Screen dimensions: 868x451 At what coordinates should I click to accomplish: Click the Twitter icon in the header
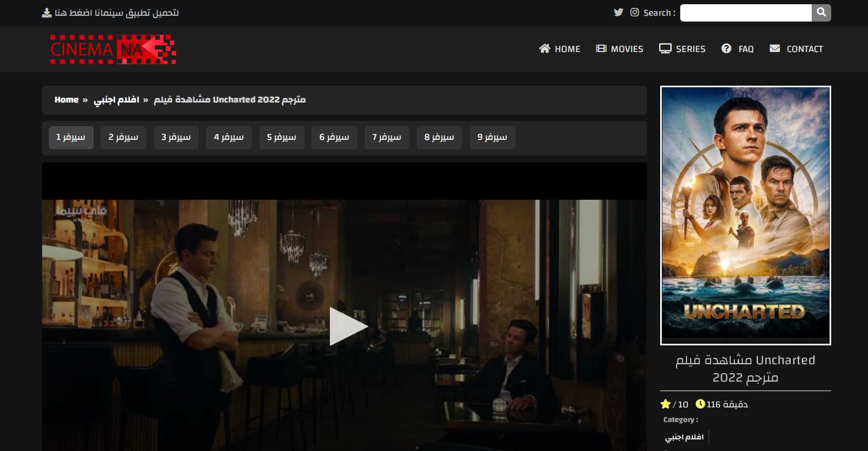619,13
